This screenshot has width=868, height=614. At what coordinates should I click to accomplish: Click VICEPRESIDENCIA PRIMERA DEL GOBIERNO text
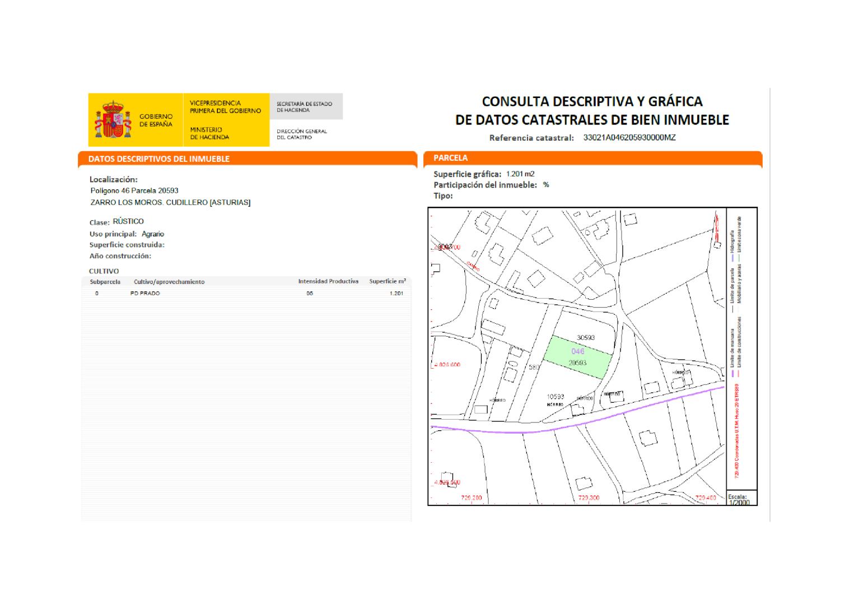pyautogui.click(x=225, y=107)
